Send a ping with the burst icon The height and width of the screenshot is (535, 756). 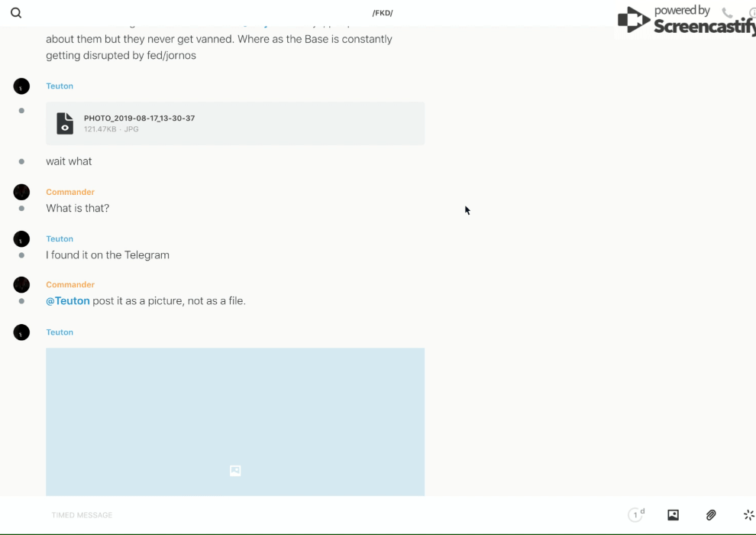(748, 515)
